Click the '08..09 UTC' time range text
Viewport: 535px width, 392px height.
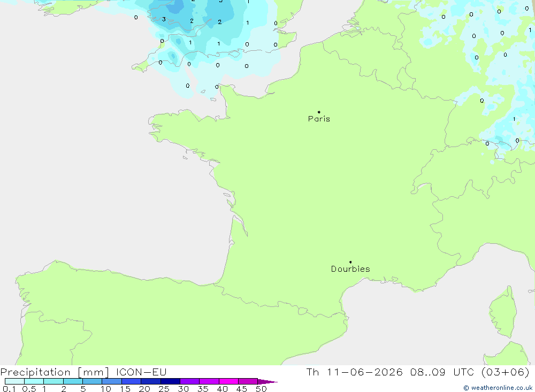click(443, 372)
